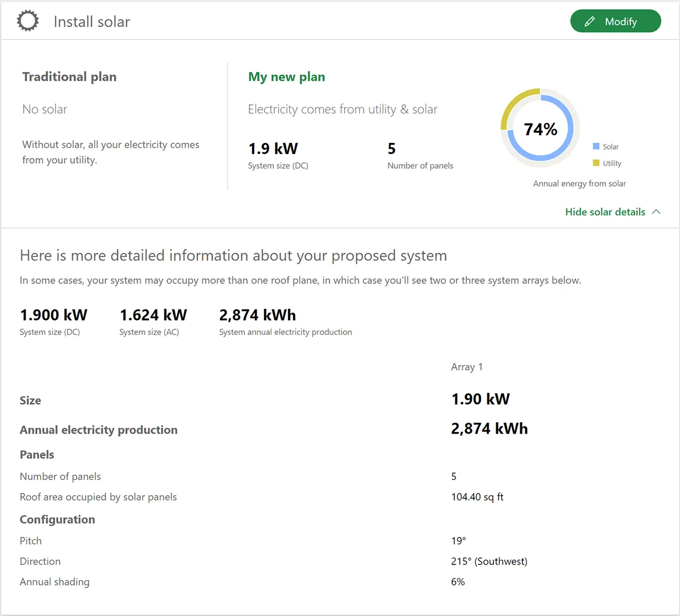Click the 1.900 kW System size (DC) value

(x=54, y=315)
